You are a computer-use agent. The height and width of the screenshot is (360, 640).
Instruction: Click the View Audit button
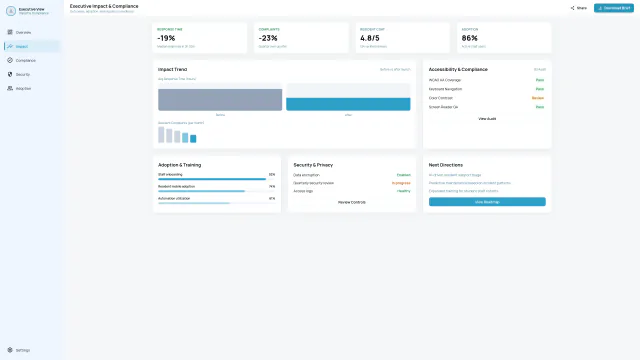[x=487, y=119]
